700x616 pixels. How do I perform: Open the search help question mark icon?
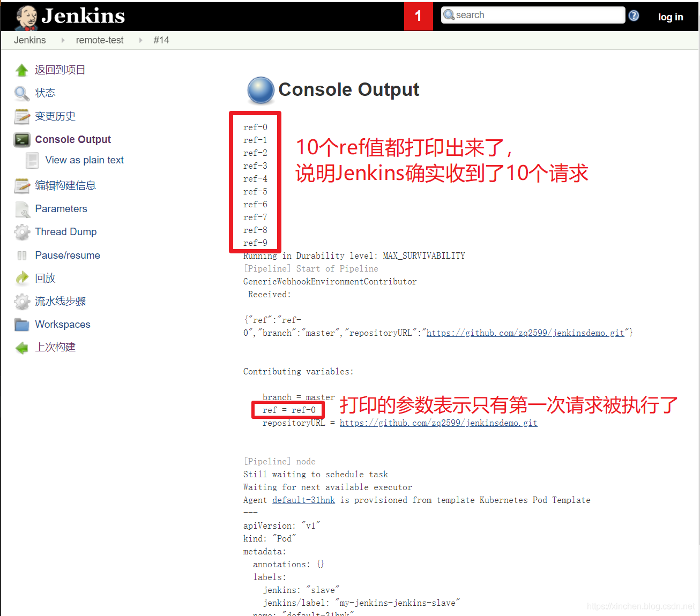tap(634, 16)
